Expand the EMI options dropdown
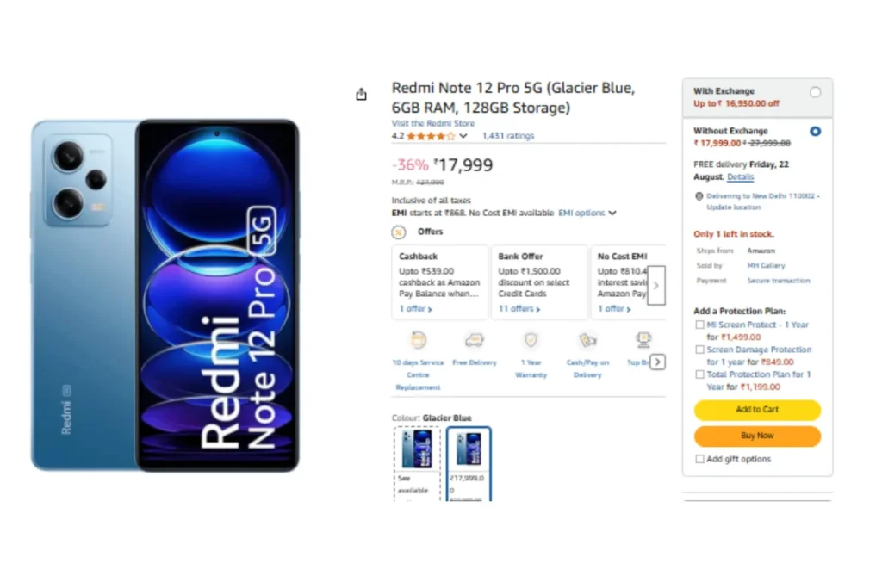The height and width of the screenshot is (588, 882). tap(612, 213)
